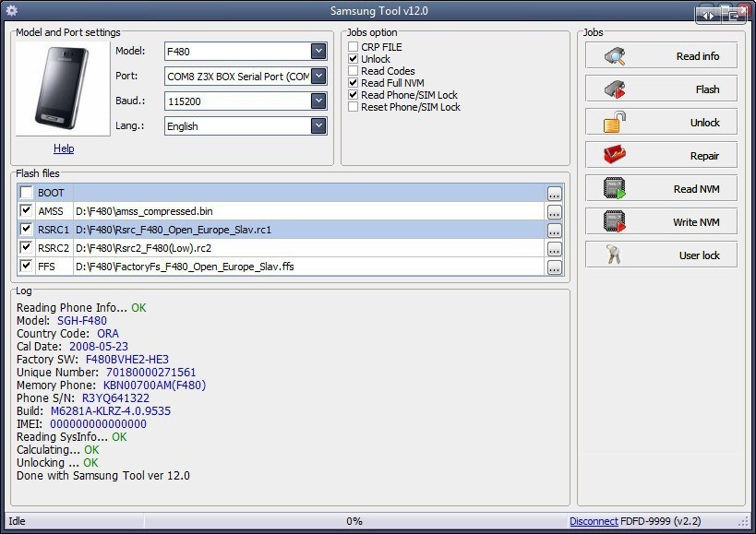Open the Lang. dropdown set to English
Viewport: 756px width, 534px height.
click(318, 126)
